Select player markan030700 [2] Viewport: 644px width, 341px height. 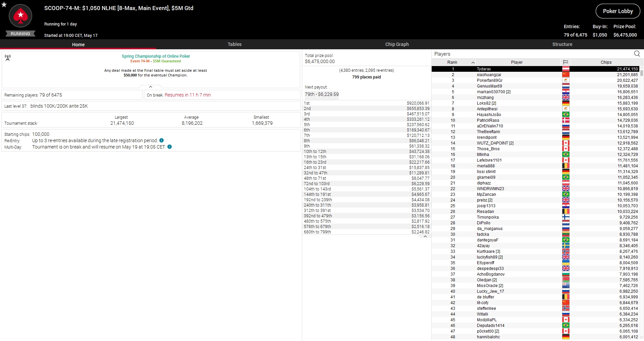coord(535,92)
